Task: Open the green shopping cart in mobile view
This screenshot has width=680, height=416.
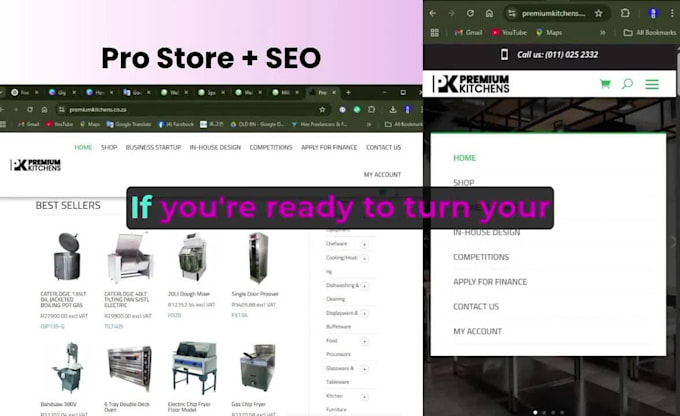Action: pyautogui.click(x=605, y=84)
